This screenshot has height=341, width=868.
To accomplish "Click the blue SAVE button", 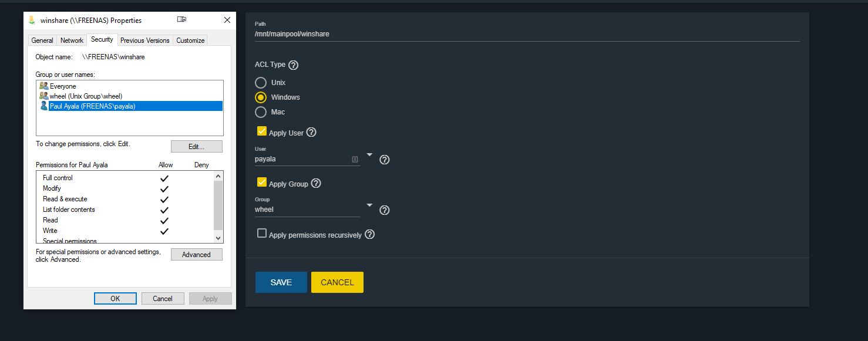I will [x=281, y=282].
